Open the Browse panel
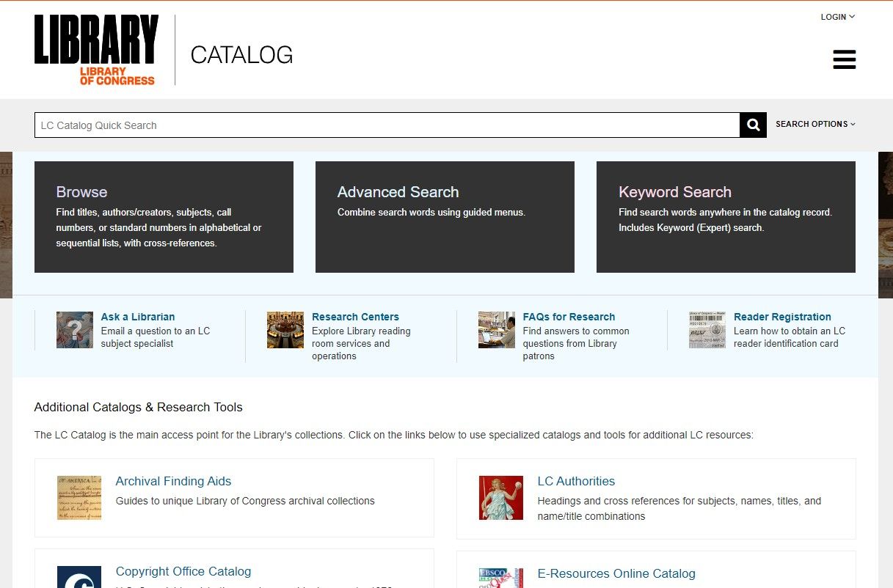The image size is (893, 588). (164, 216)
